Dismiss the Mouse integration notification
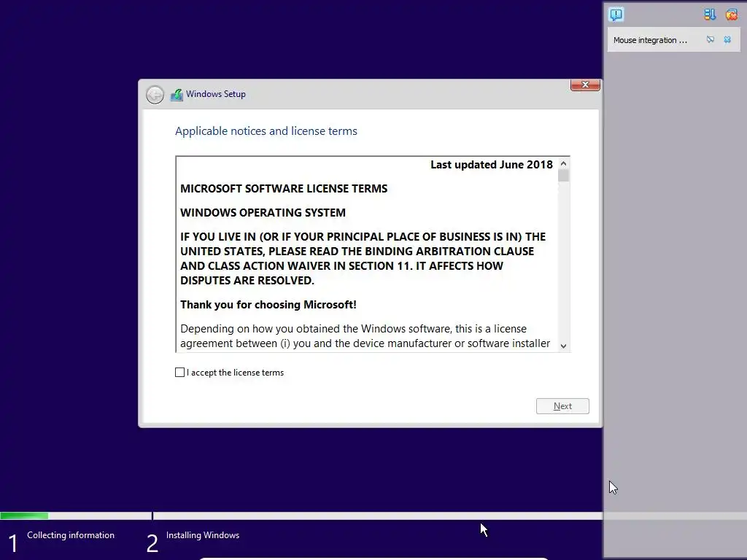The height and width of the screenshot is (560, 747). (x=727, y=40)
